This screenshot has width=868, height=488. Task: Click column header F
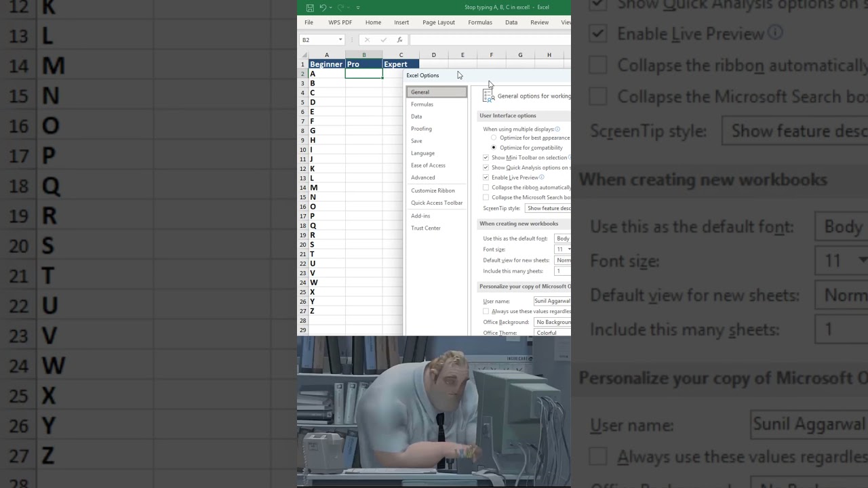coord(491,55)
